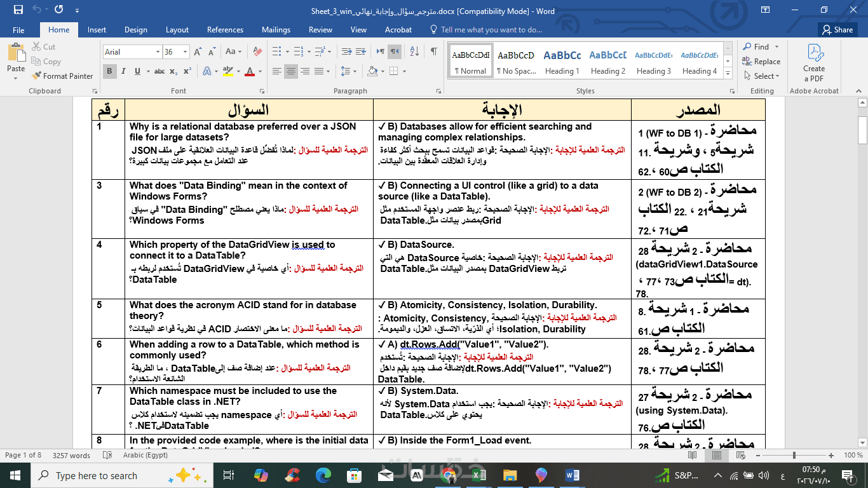Open the font size dropdown (36)
This screenshot has width=868, height=488.
[186, 52]
